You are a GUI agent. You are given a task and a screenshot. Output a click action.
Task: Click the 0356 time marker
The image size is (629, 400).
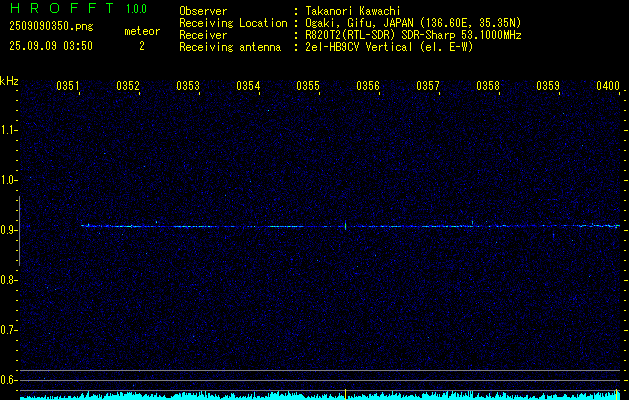pos(368,85)
